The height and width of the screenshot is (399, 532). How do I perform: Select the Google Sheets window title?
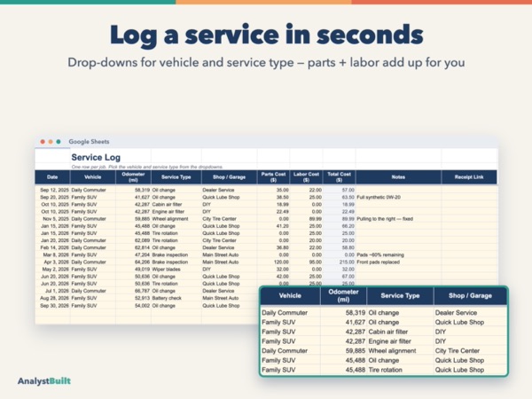pos(89,142)
